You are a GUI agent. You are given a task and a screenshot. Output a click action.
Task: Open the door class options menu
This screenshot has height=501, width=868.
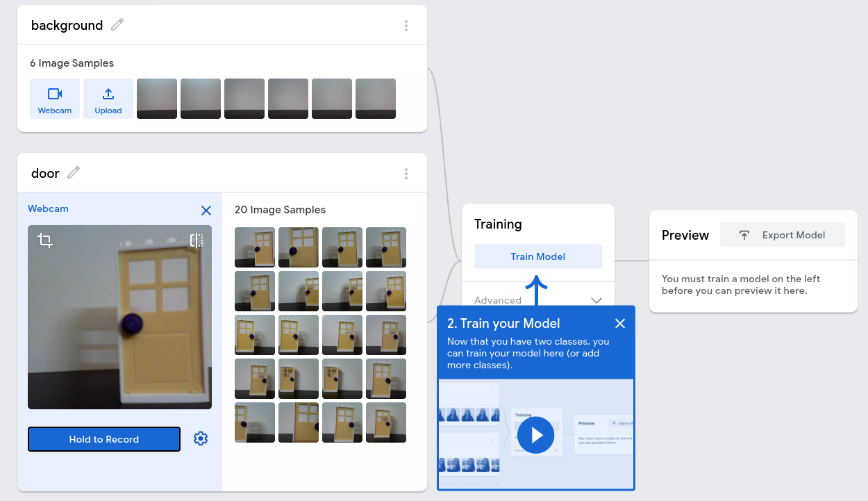(x=406, y=174)
